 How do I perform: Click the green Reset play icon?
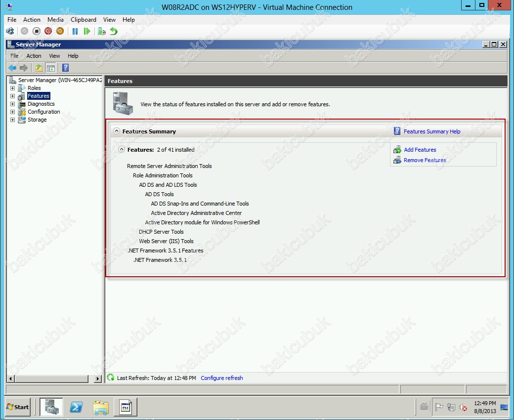point(87,31)
